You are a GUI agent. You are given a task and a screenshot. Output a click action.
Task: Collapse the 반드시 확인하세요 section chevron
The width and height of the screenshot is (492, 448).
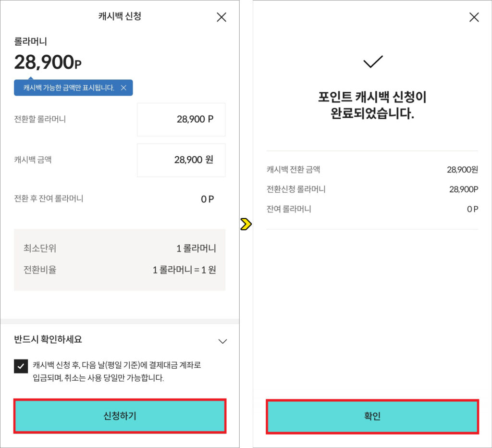coord(222,341)
